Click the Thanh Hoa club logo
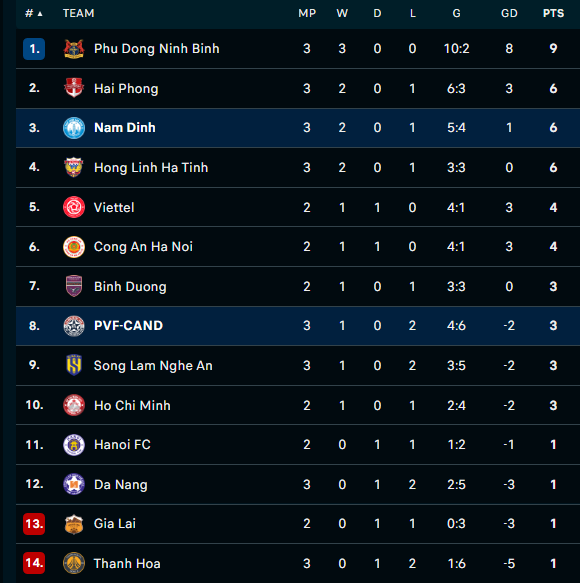 tap(74, 563)
